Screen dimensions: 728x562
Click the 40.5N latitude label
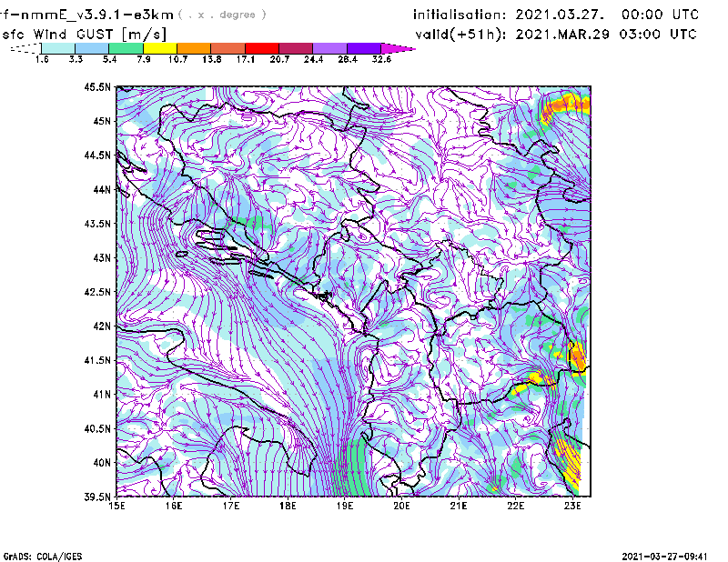coord(97,428)
